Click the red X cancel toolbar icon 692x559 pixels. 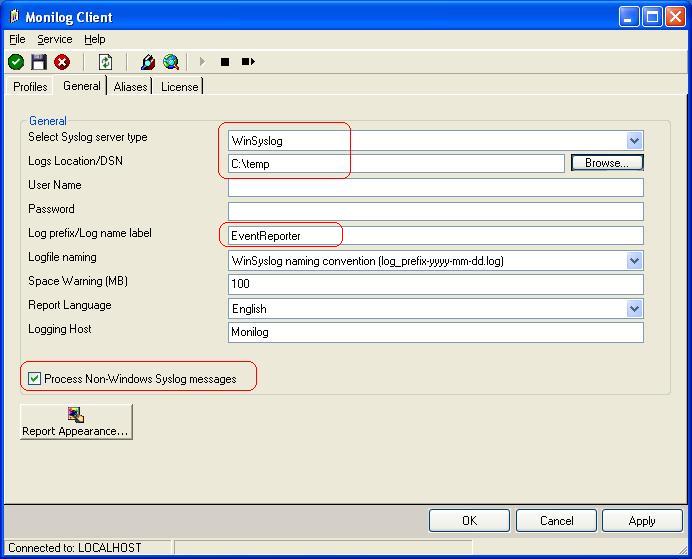[x=62, y=62]
